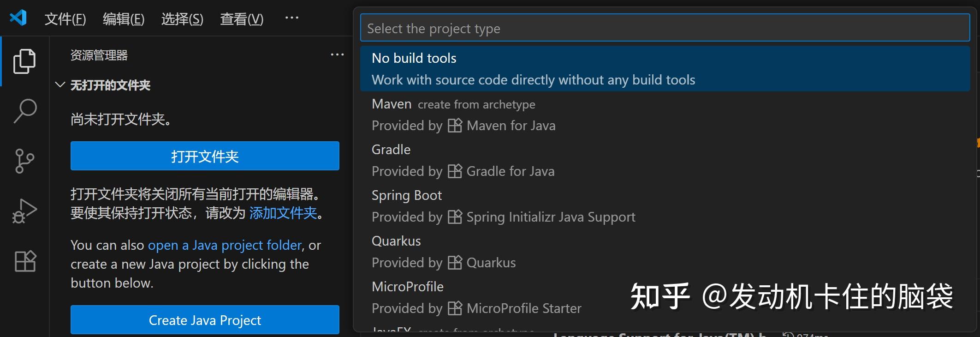The image size is (980, 337).
Task: Open the Extensions view icon
Action: point(24,261)
